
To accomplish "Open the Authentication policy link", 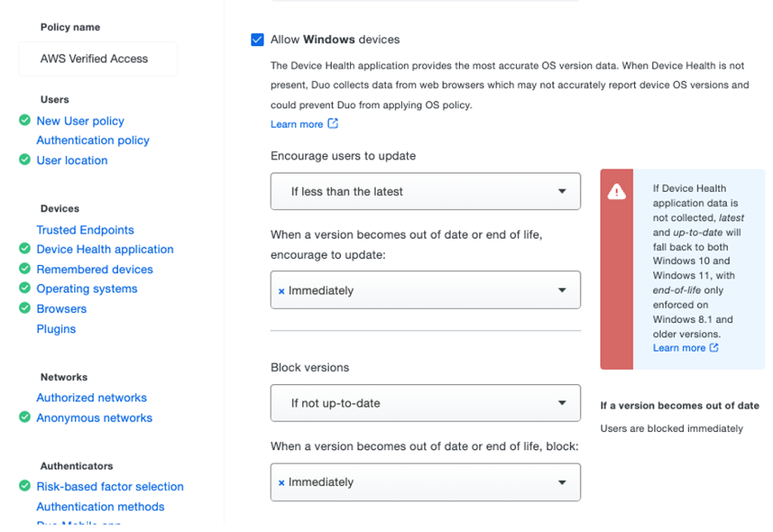I will click(x=92, y=140).
